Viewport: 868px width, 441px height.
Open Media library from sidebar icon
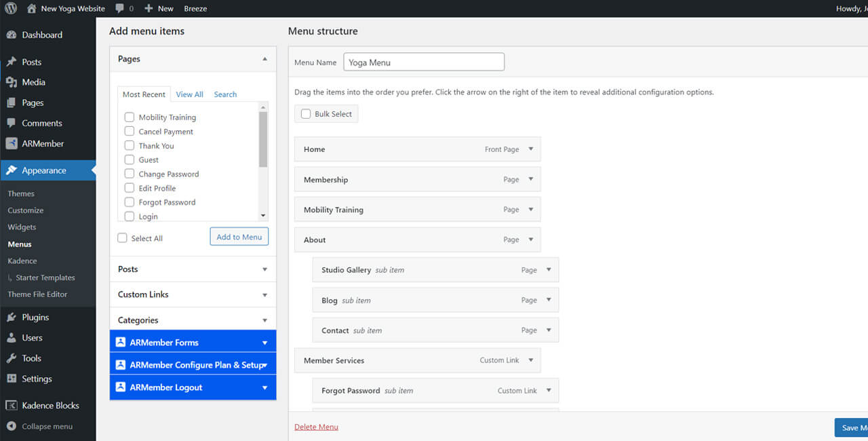12,82
